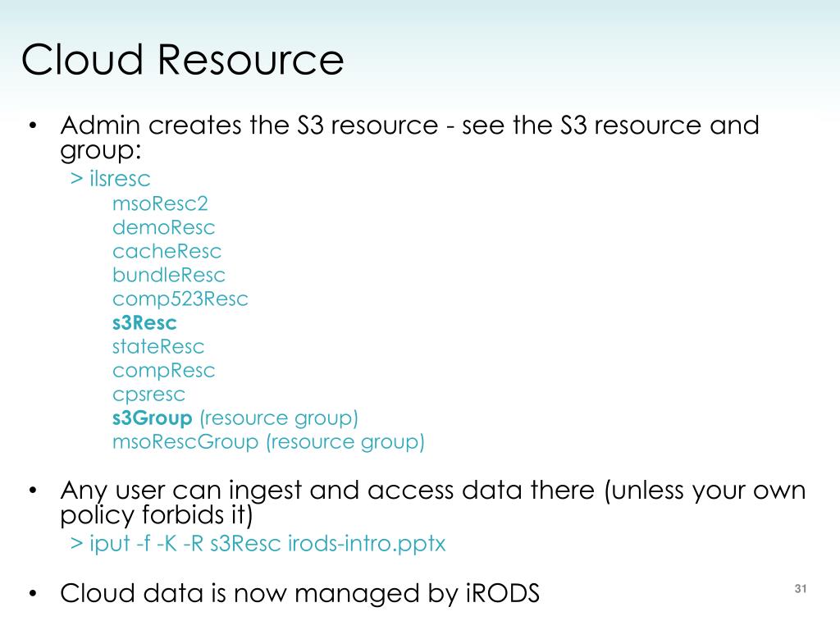Select the bold 's3Resc' entry
The width and height of the screenshot is (840, 630).
(144, 323)
